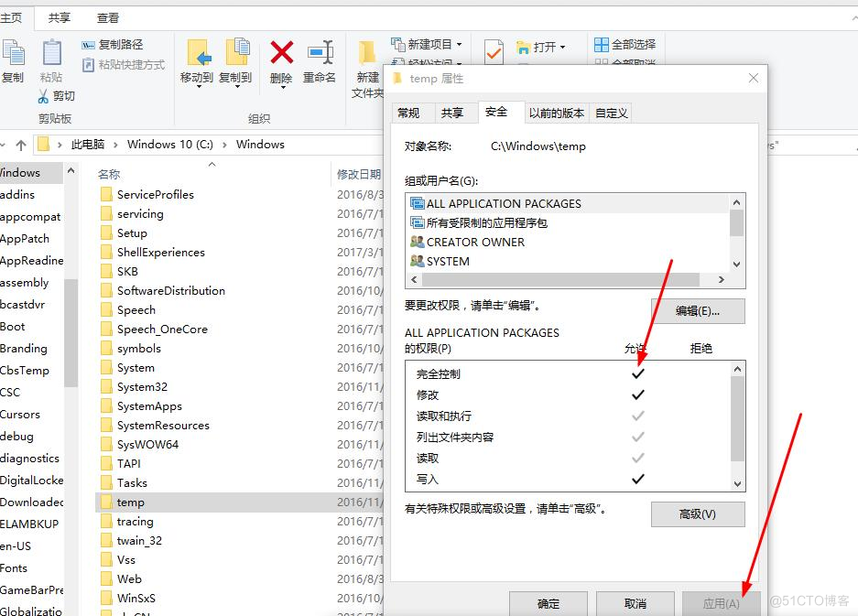Click the Rename (重命名) ribbon icon
Screen dimensions: 858x616
(320, 53)
